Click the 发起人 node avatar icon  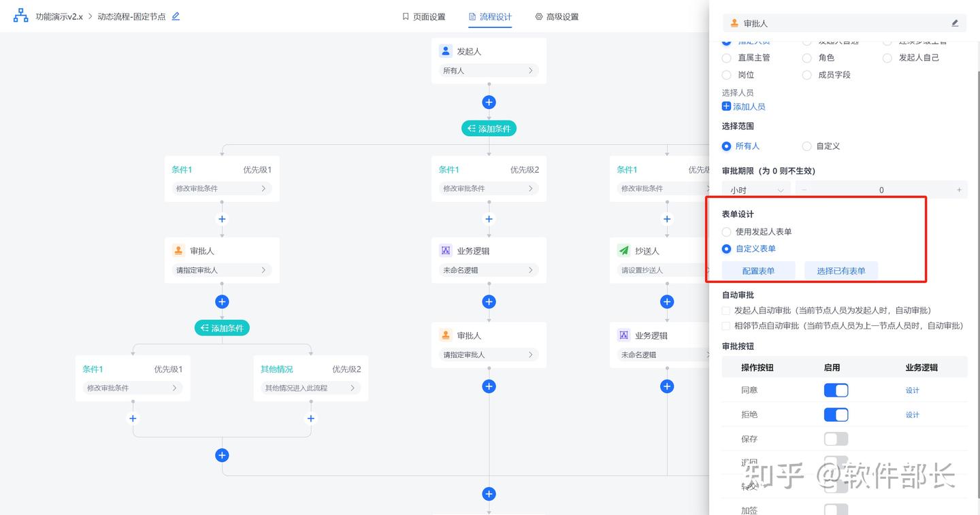coord(446,51)
